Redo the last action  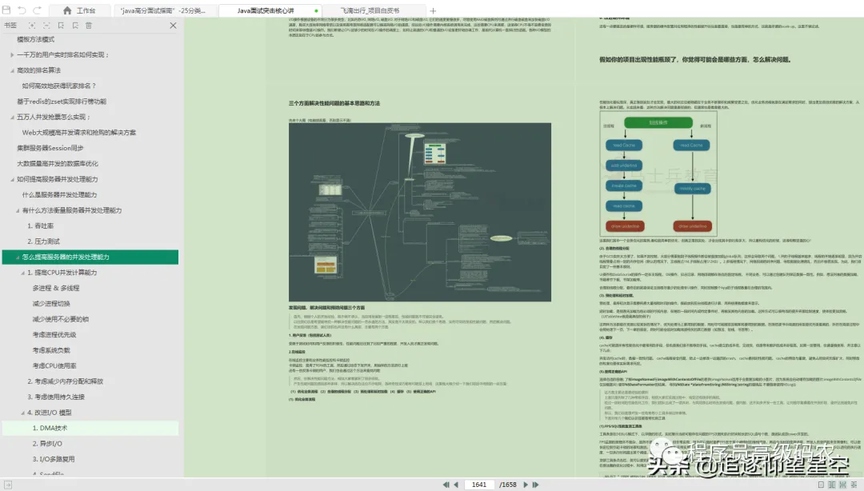(37, 10)
